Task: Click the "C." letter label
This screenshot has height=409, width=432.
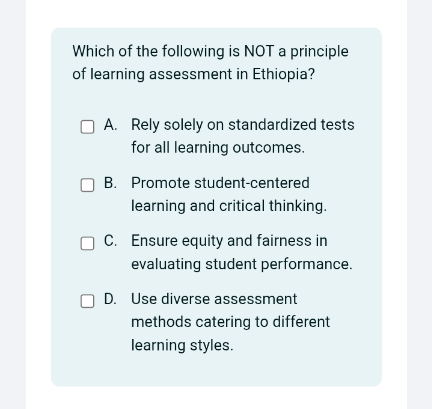Action: [110, 241]
